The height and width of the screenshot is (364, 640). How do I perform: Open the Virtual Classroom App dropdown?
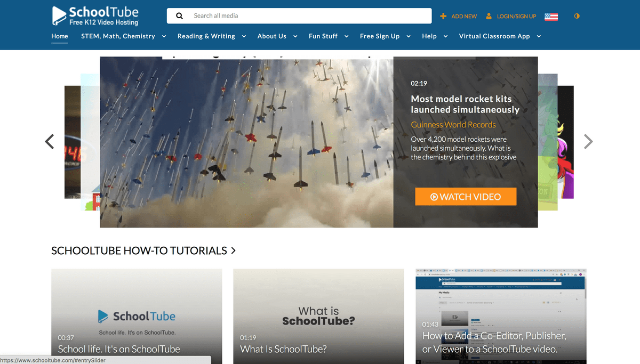click(539, 36)
